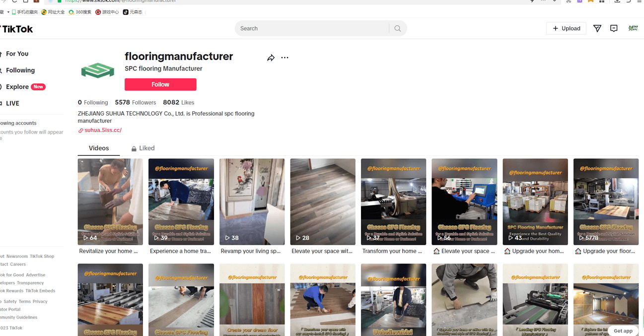Open the LIVE section
Image resolution: width=644 pixels, height=336 pixels.
[x=12, y=103]
